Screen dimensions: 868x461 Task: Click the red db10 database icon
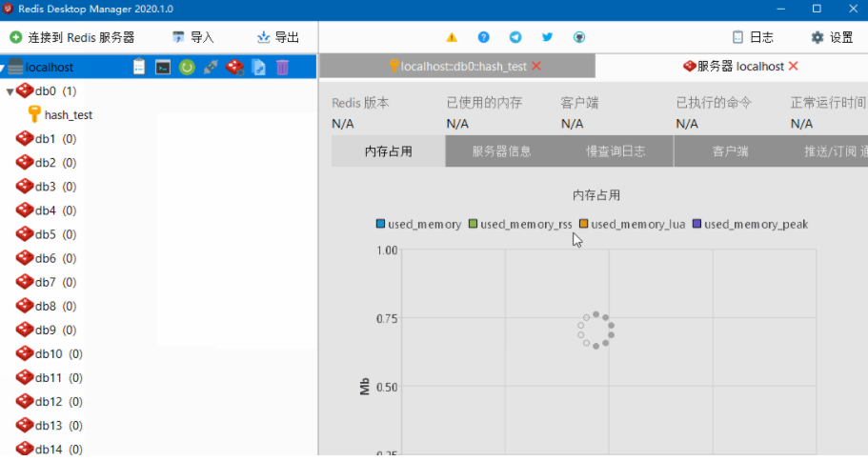tap(25, 353)
